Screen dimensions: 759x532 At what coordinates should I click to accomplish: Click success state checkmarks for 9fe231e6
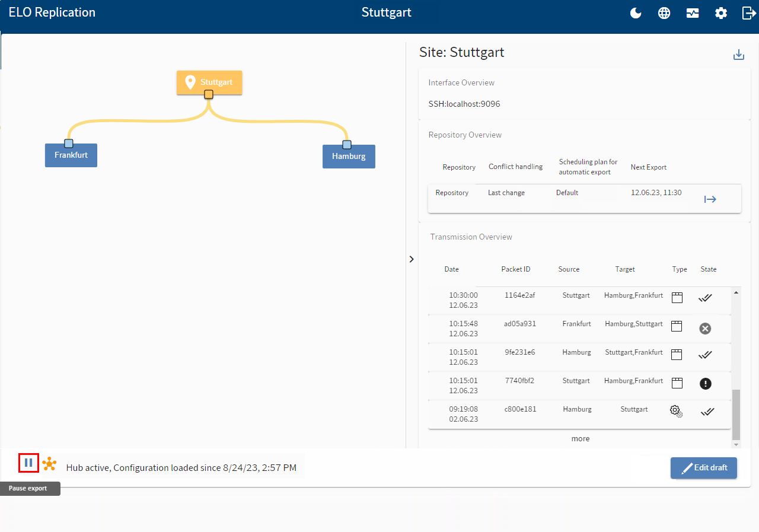[x=706, y=355]
